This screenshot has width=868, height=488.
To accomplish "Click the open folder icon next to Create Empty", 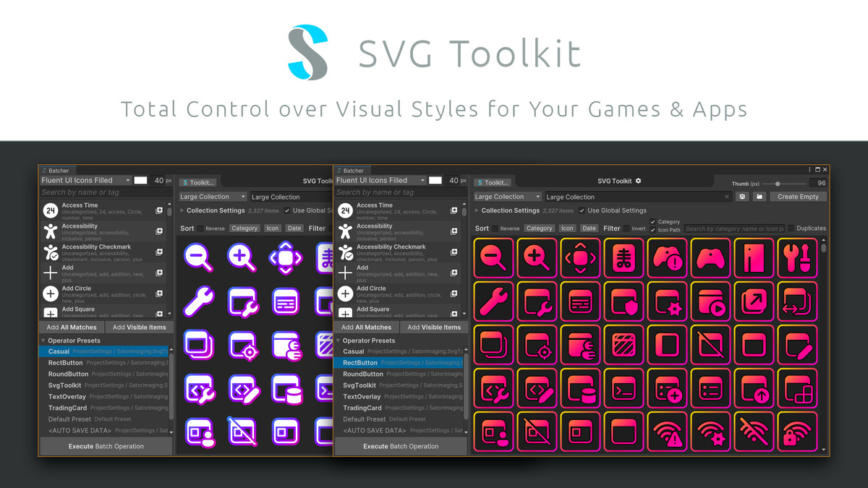I will pyautogui.click(x=759, y=197).
